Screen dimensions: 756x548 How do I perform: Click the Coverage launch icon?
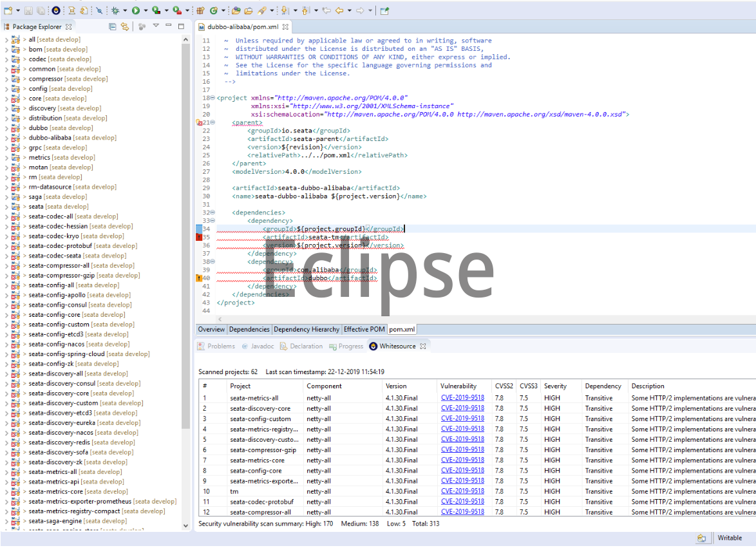156,10
